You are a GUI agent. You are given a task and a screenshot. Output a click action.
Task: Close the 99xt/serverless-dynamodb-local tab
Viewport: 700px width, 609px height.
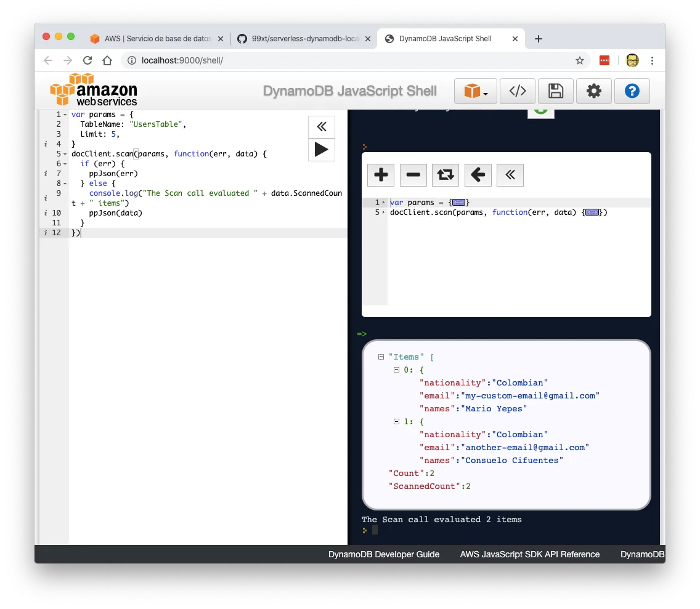point(367,39)
